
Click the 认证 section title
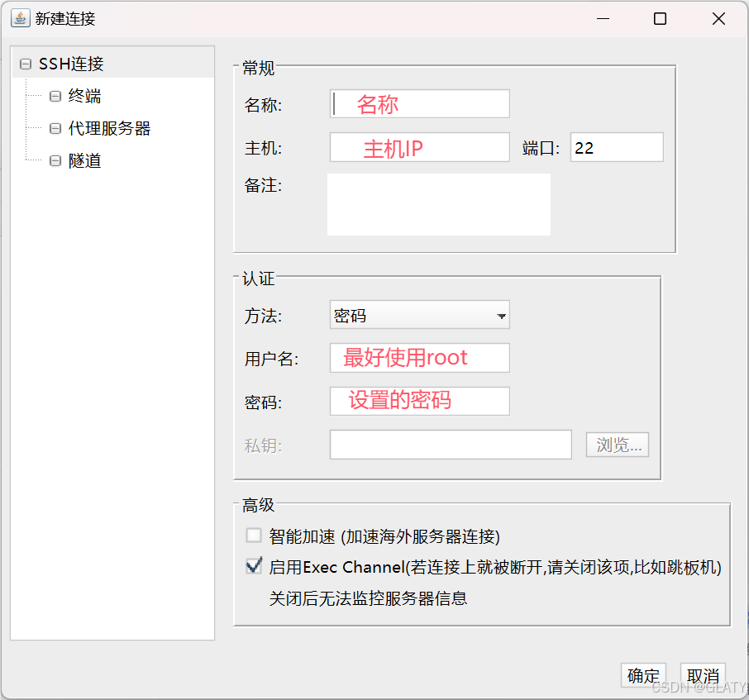click(x=259, y=279)
